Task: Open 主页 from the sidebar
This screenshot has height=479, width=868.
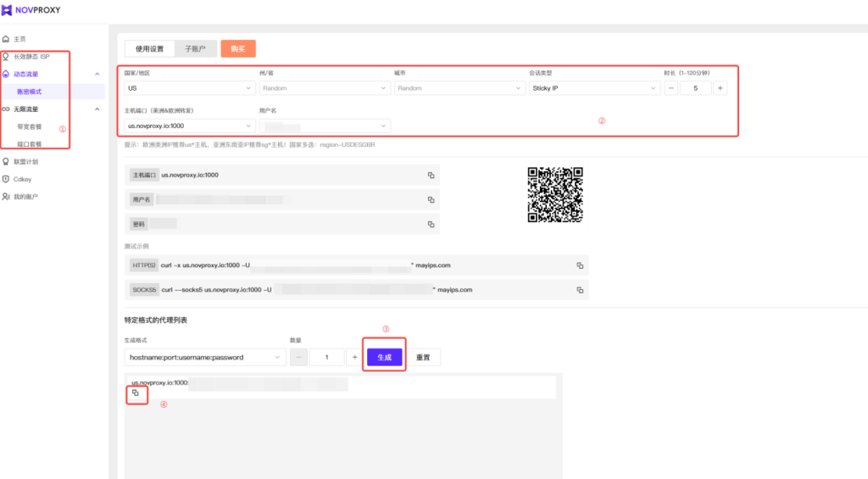Action: [19, 39]
